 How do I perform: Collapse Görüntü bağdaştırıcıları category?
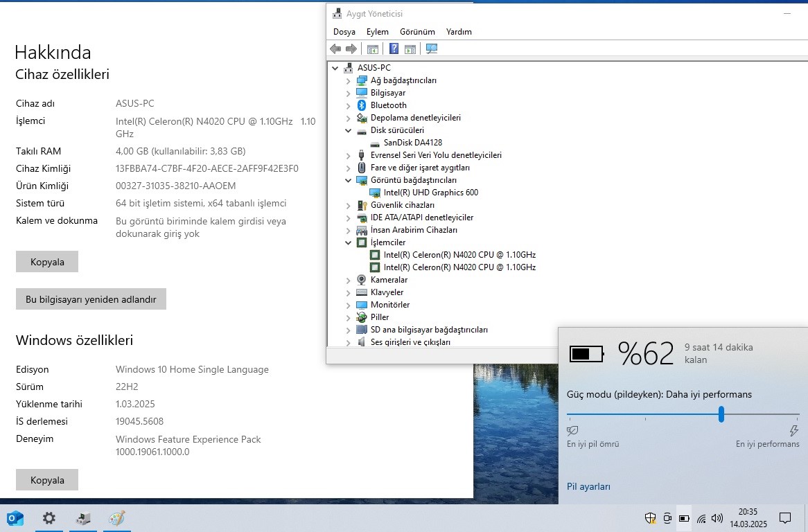pos(349,180)
